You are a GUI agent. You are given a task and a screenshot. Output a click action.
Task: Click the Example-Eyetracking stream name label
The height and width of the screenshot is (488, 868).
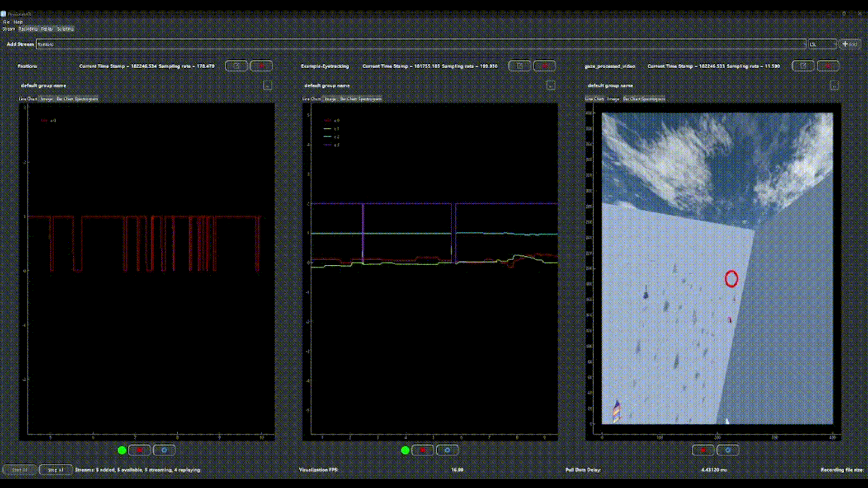325,66
